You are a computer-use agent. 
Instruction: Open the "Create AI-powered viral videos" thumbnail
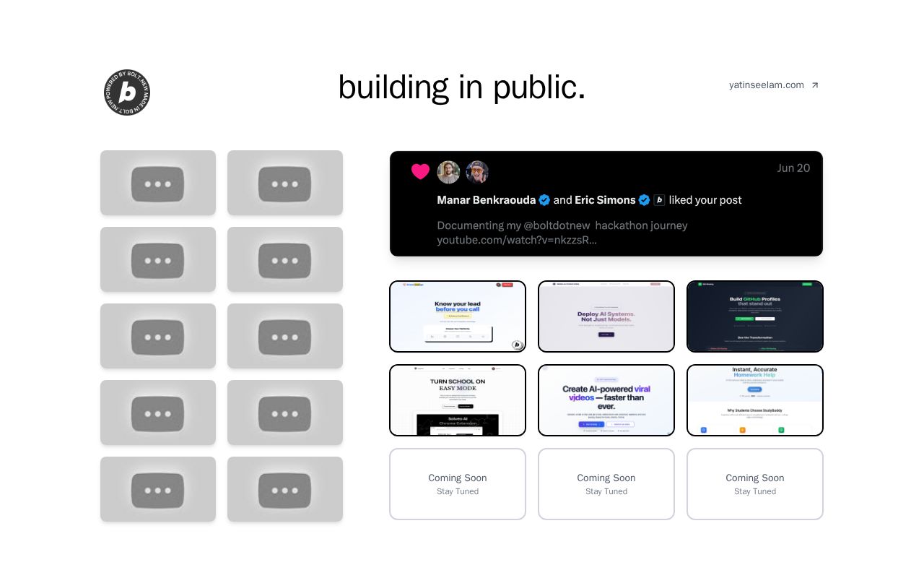coord(606,400)
